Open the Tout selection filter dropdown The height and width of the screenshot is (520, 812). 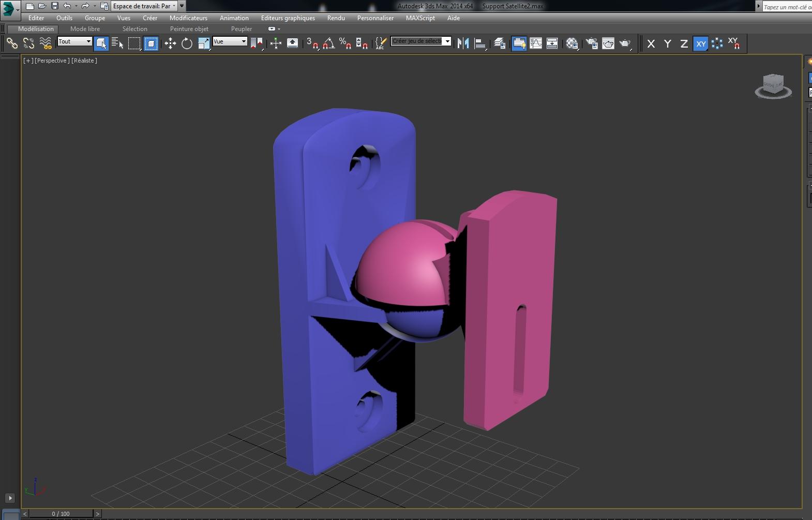click(x=74, y=41)
